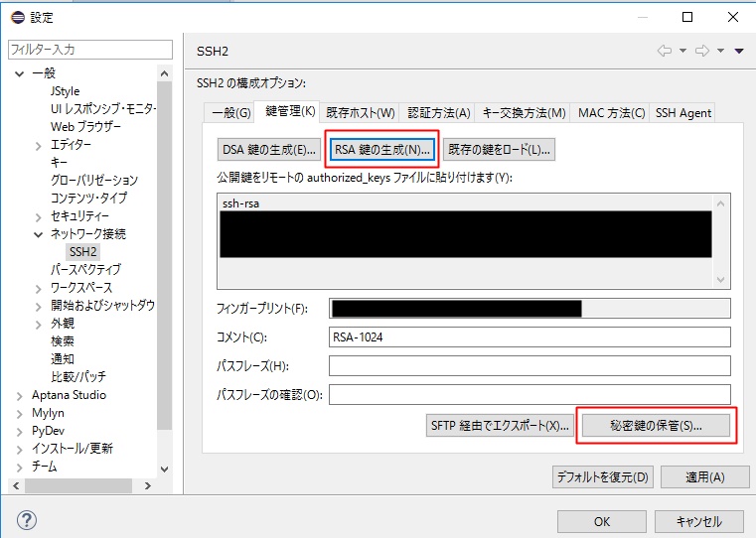
Task: Click the back navigation arrow icon
Action: pyautogui.click(x=665, y=51)
